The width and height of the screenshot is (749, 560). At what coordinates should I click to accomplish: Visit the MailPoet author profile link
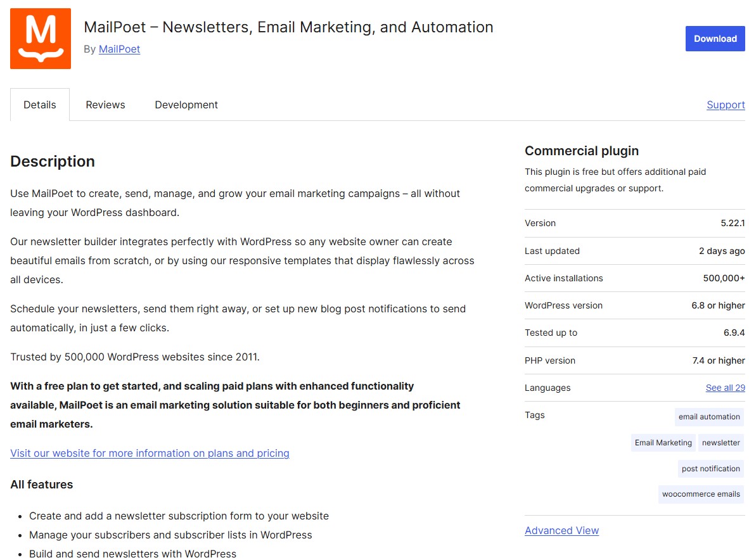[x=119, y=49]
